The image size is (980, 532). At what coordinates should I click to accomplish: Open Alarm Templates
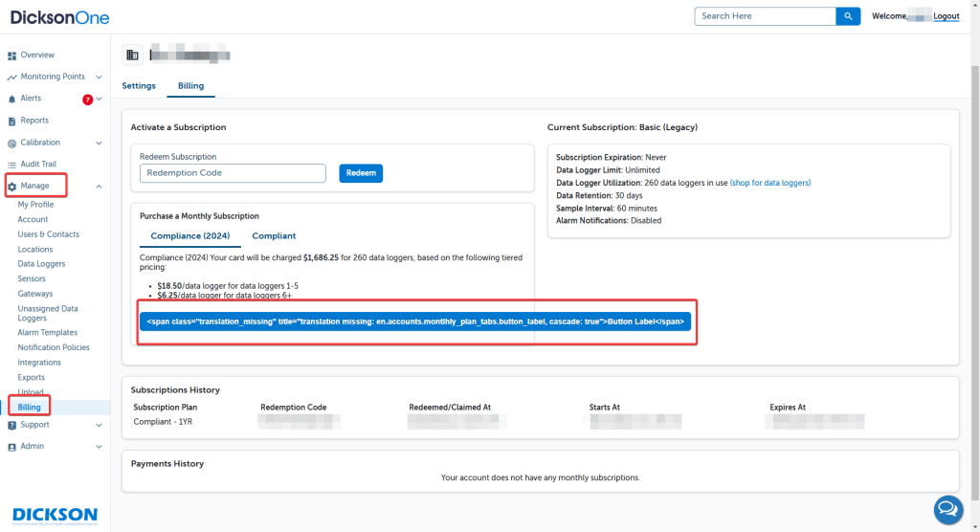[x=48, y=333]
